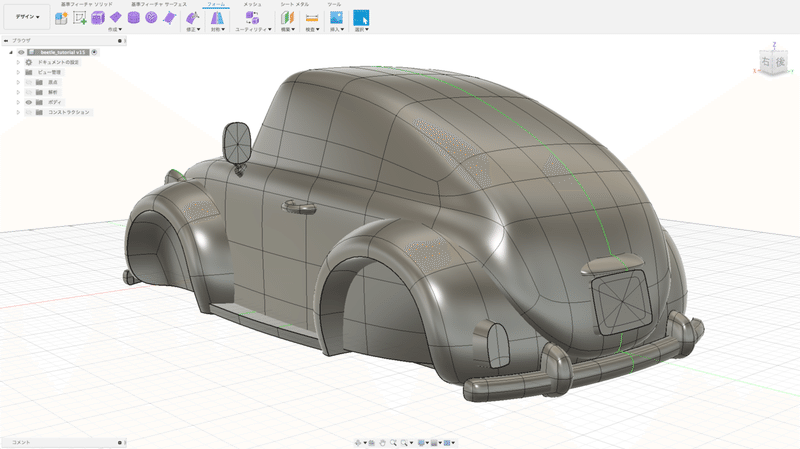Toggle visibility of コンストラクション folder
The width and height of the screenshot is (800, 449).
click(29, 112)
